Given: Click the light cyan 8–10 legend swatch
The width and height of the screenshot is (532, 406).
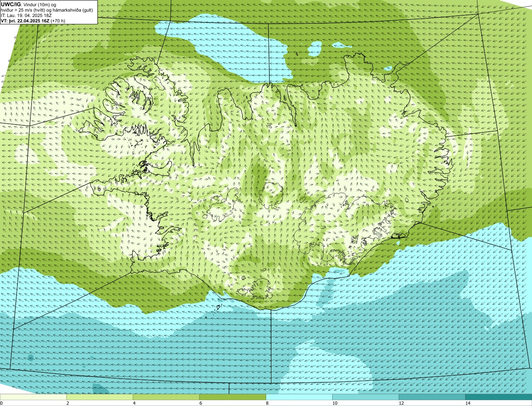Looking at the screenshot, I should [x=299, y=397].
